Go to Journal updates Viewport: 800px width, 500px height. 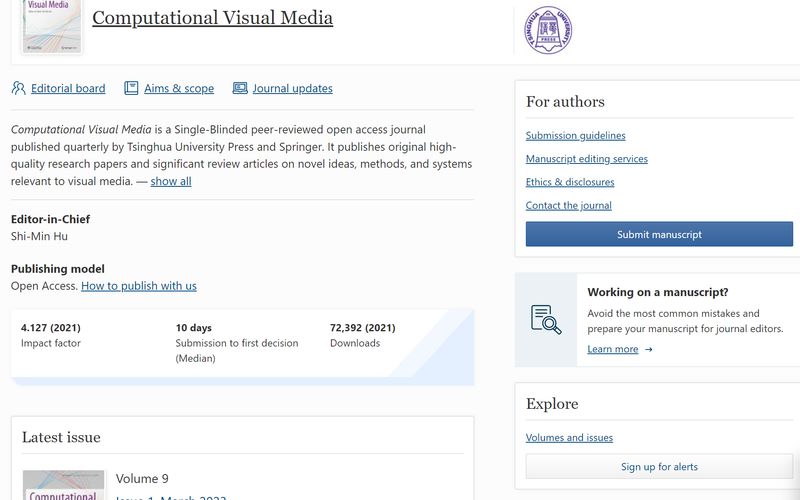coord(292,88)
